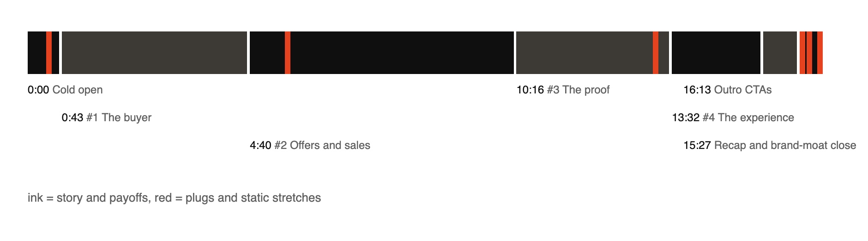Click the black The experience timeline segment

(716, 53)
